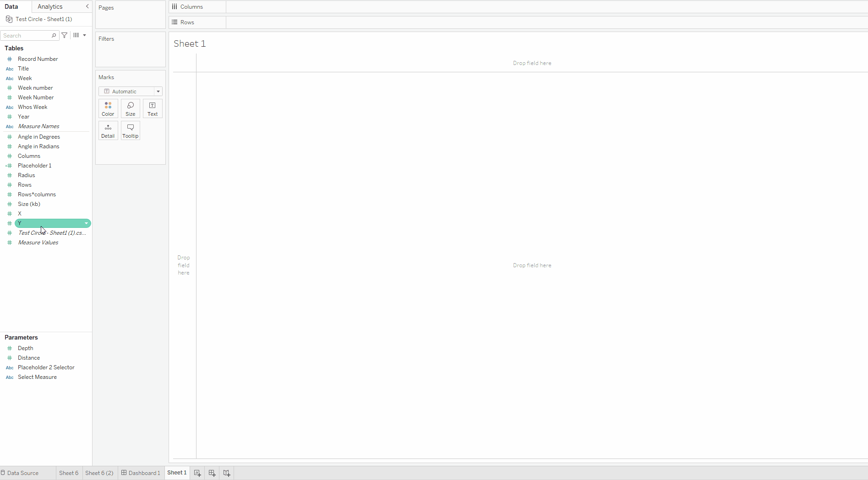Click the Text shelf icon
Viewport: 868px width, 480px height.
click(153, 108)
